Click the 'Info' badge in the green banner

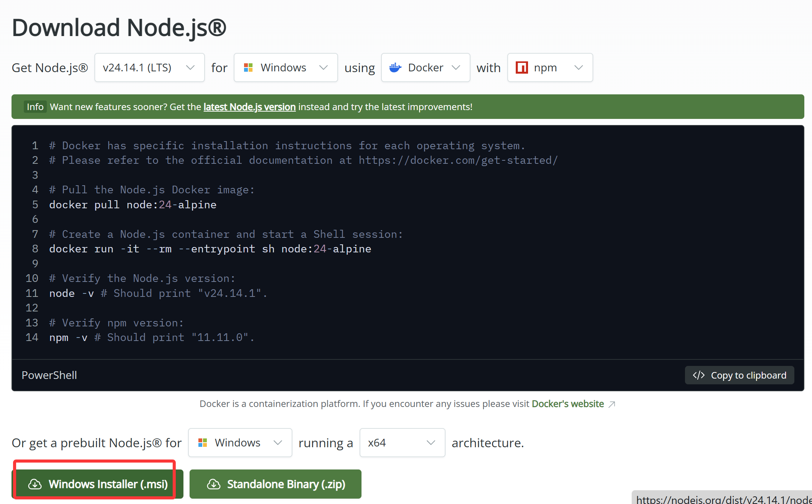click(35, 107)
